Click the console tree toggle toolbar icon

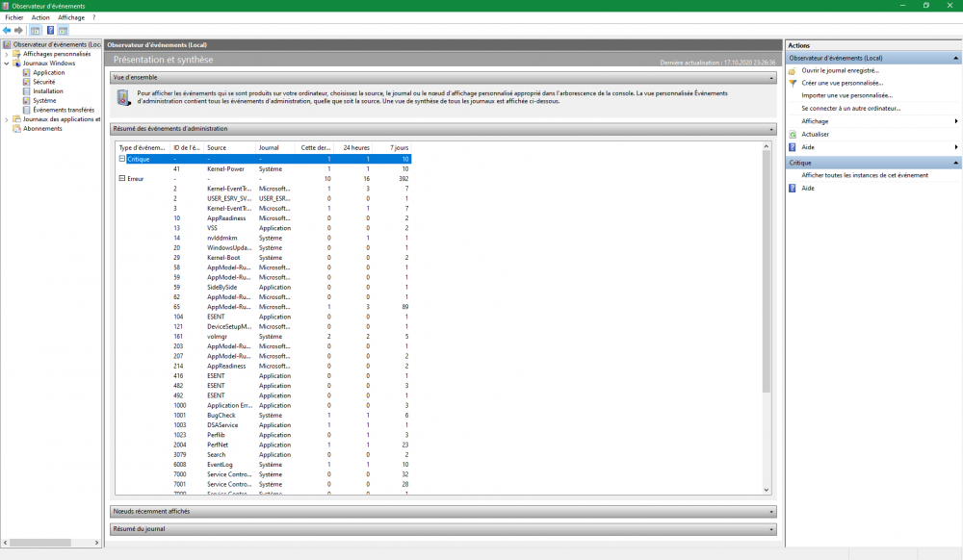tap(35, 30)
